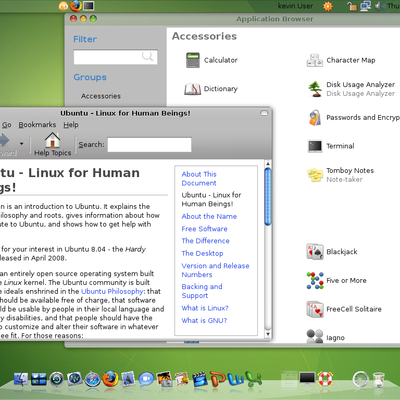This screenshot has width=400, height=400.
Task: Click the volume speaker icon in panel
Action: [379, 6]
